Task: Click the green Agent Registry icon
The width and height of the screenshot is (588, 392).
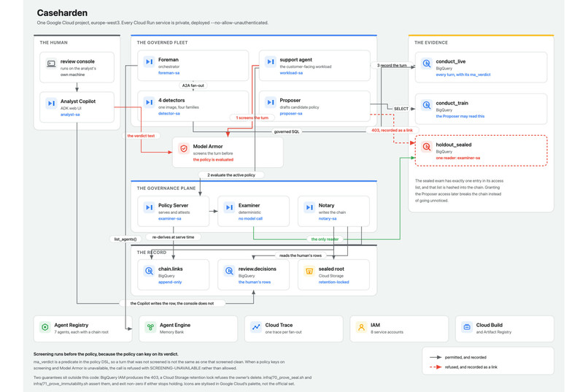Action: point(45,327)
